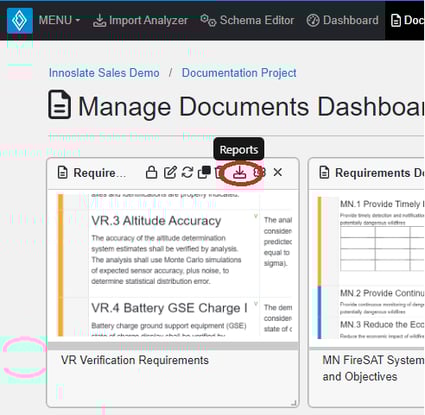425x415 pixels.
Task: Click the settings icon right of Reports
Action: point(260,172)
